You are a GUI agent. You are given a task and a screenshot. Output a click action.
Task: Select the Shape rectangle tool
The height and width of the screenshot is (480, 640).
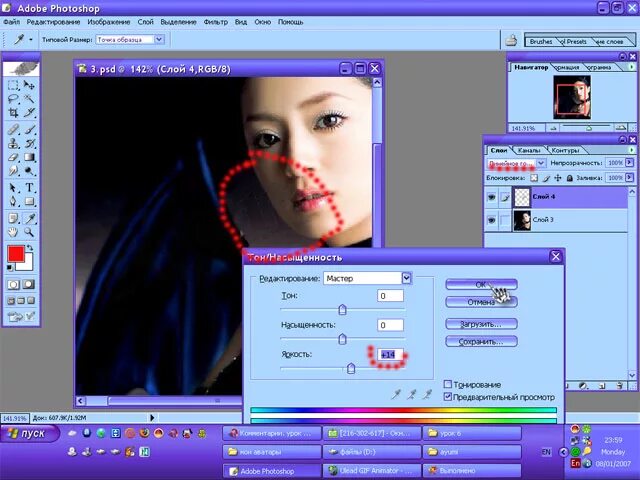29,202
